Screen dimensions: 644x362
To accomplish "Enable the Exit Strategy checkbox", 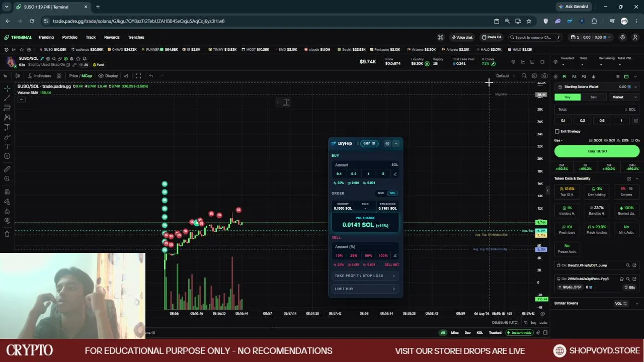I will pyautogui.click(x=557, y=131).
